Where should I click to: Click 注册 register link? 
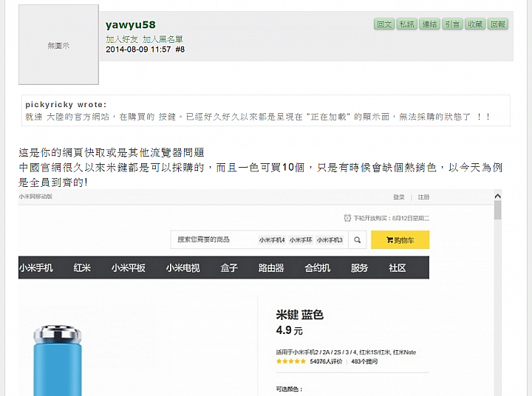tap(423, 197)
